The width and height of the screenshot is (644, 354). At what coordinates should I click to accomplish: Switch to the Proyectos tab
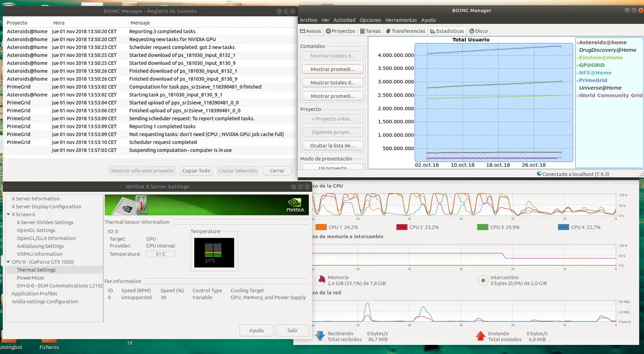(341, 31)
